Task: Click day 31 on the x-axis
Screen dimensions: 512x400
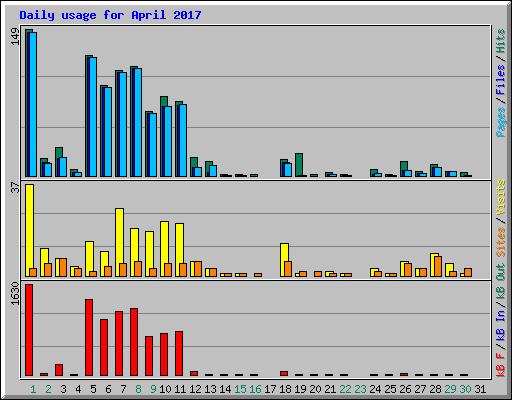Action: 480,389
